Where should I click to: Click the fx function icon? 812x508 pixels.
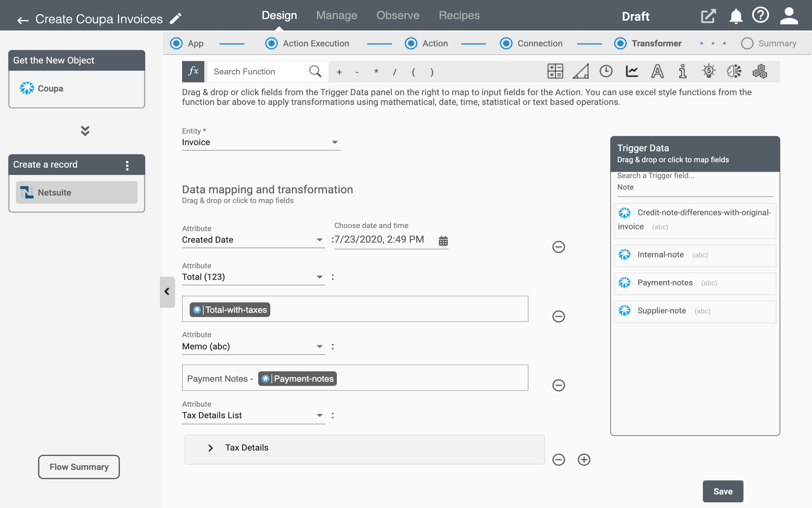[193, 71]
